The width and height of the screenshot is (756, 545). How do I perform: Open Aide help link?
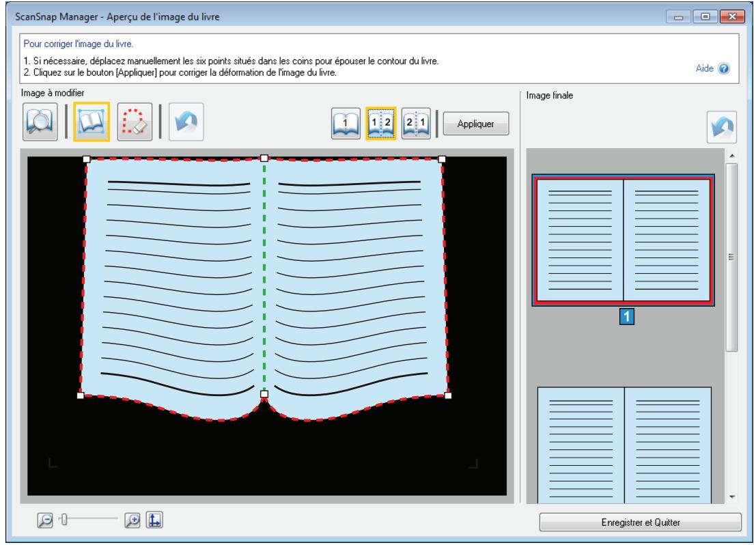704,68
